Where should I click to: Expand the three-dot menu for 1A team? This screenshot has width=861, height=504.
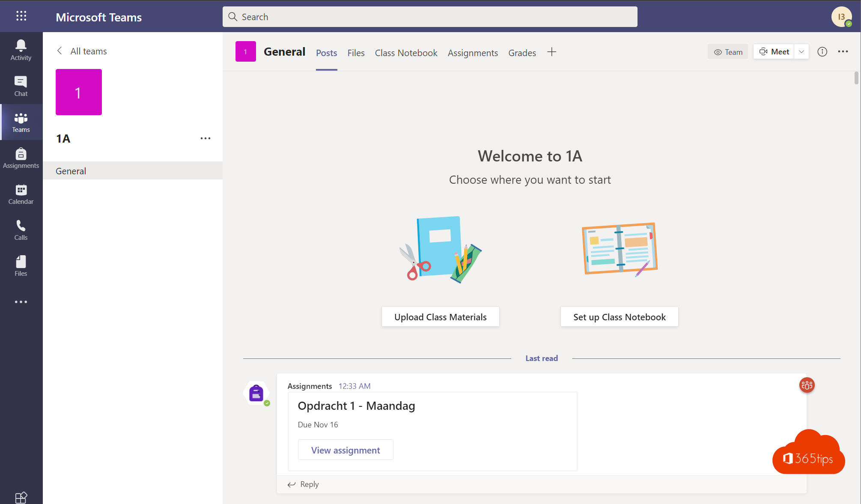click(x=205, y=139)
